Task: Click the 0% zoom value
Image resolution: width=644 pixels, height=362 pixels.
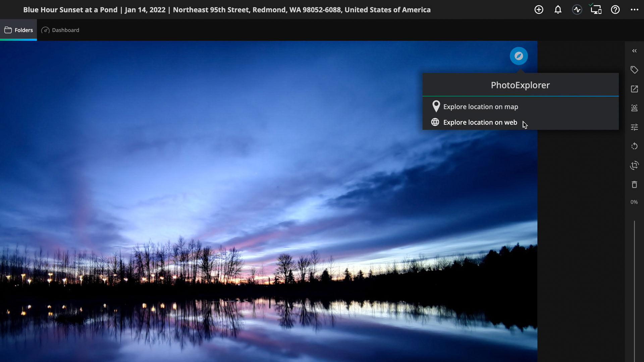Action: click(634, 202)
